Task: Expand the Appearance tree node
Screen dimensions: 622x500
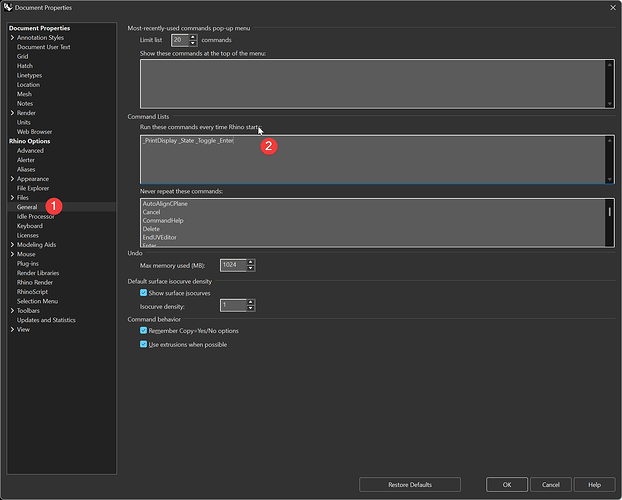Action: [12, 179]
